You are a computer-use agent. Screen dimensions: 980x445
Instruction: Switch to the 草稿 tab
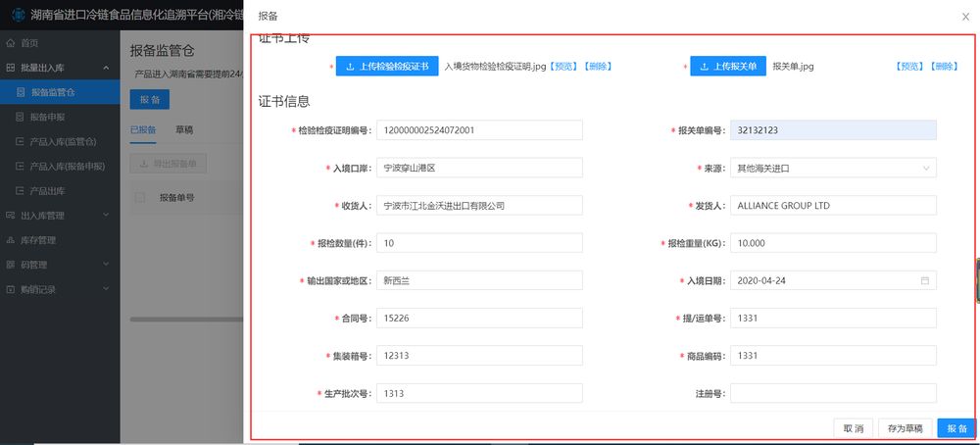pos(184,129)
